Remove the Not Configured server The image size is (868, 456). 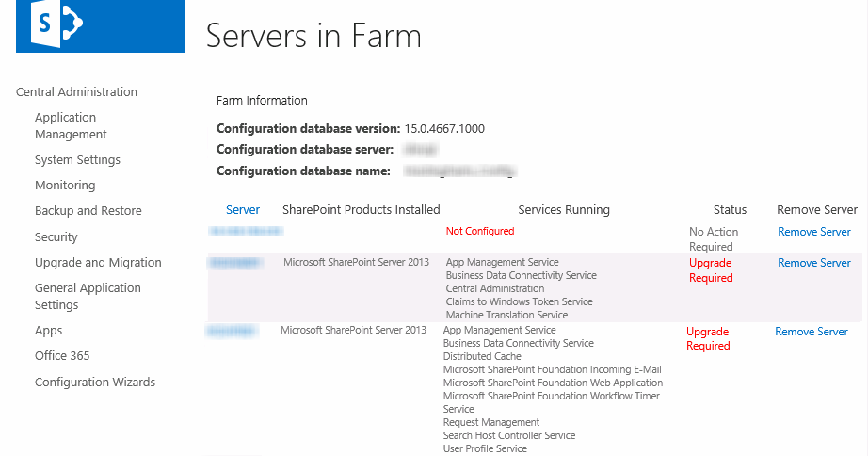point(813,232)
